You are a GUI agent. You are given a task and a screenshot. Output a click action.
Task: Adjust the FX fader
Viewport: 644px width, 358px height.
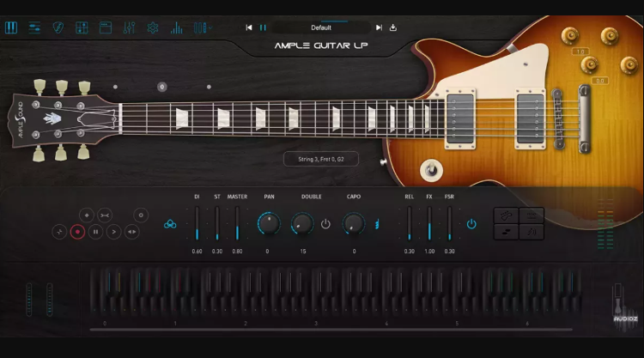click(429, 224)
